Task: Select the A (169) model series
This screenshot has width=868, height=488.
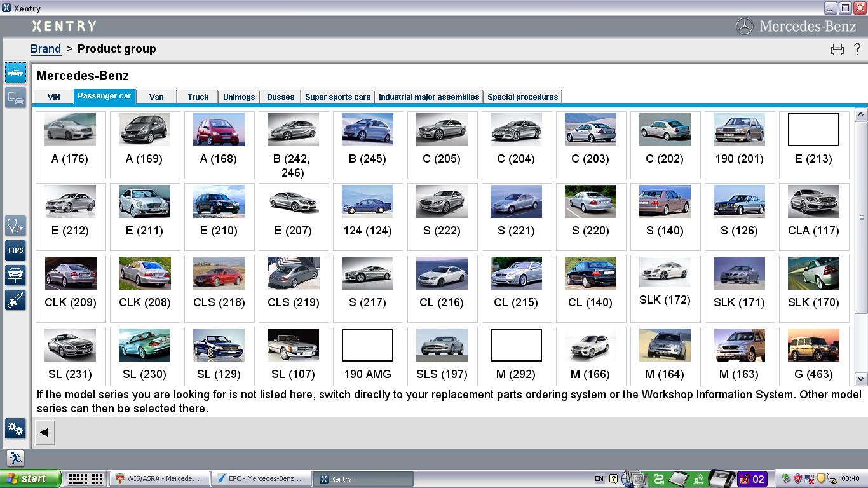Action: (x=144, y=145)
